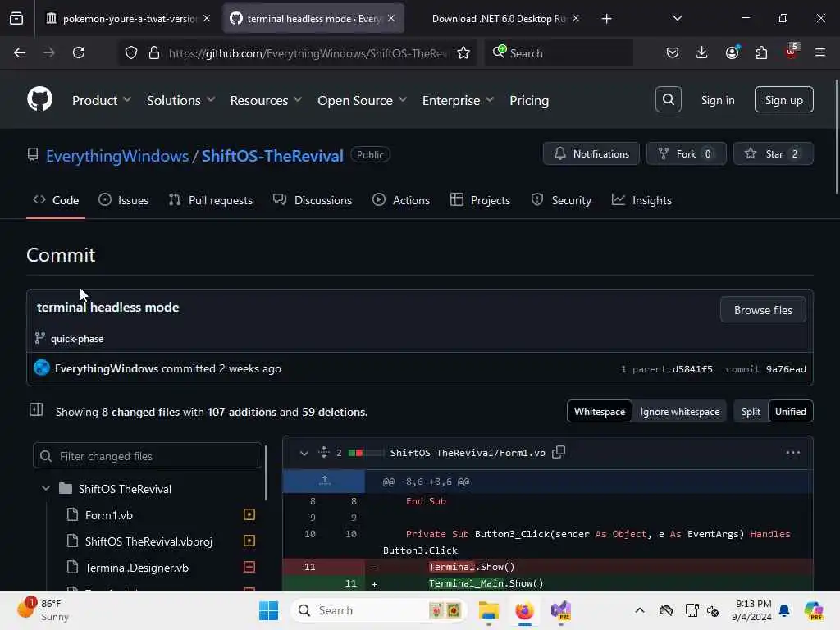Image resolution: width=840 pixels, height=630 pixels.
Task: Open the Firefox View button
Action: pos(16,19)
